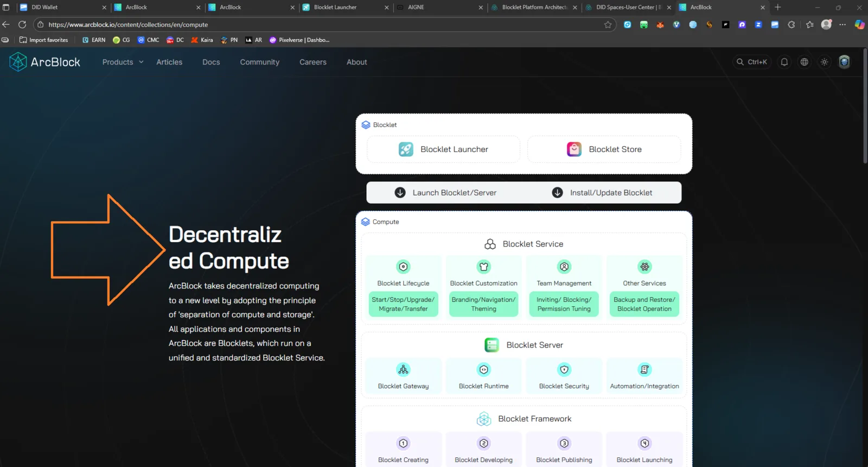Click the Other Services icon
This screenshot has width=868, height=467.
644,267
